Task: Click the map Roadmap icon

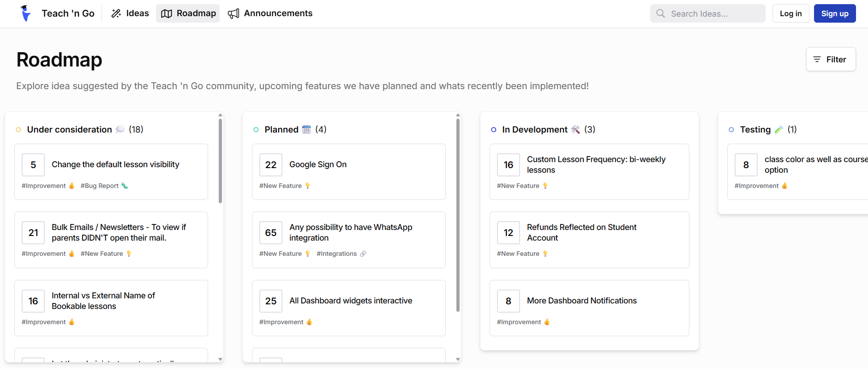Action: (x=166, y=13)
